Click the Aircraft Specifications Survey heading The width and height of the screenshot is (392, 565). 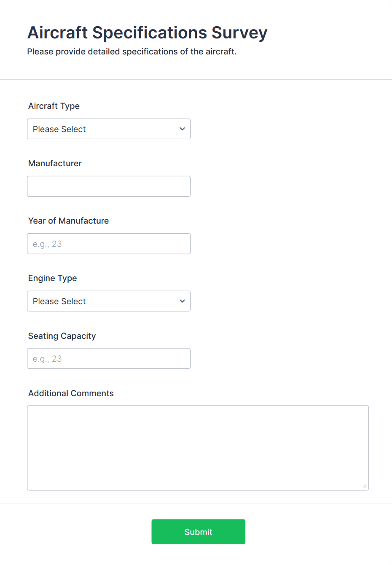(x=147, y=32)
